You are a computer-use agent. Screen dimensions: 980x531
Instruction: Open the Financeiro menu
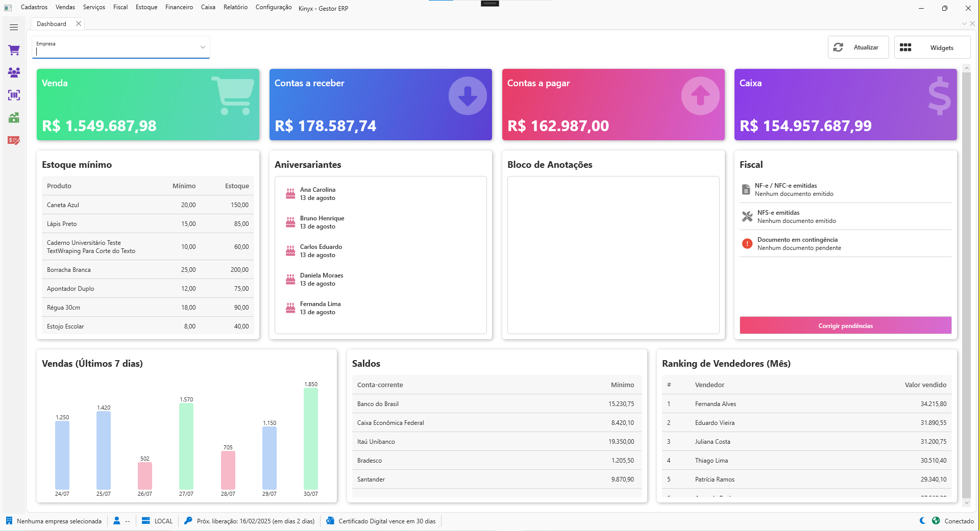coord(179,7)
